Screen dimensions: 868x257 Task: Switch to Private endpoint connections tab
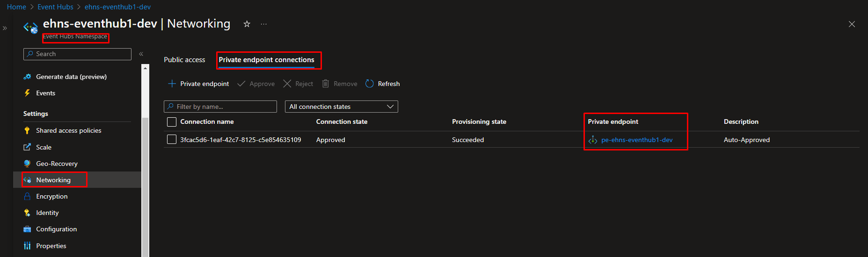(266, 60)
